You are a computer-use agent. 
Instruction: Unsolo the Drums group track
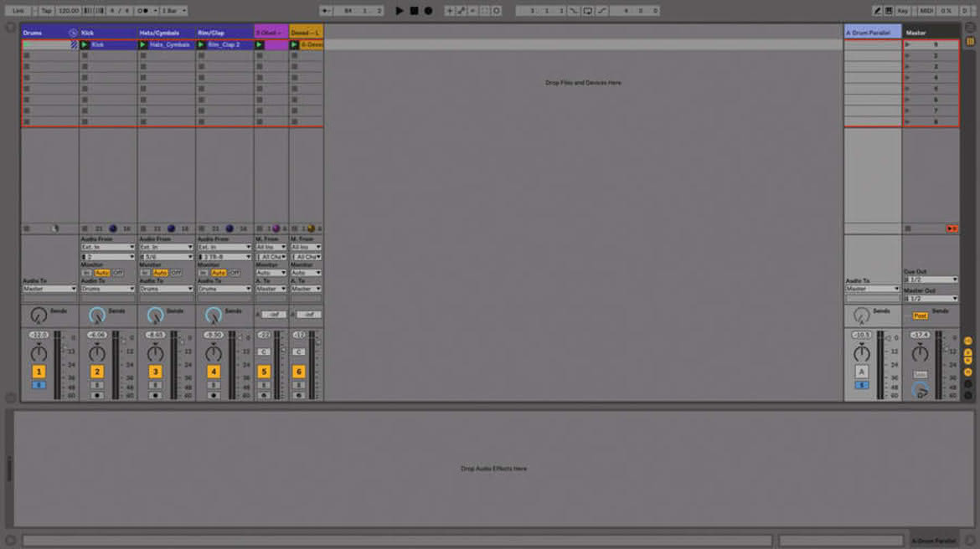click(x=39, y=385)
